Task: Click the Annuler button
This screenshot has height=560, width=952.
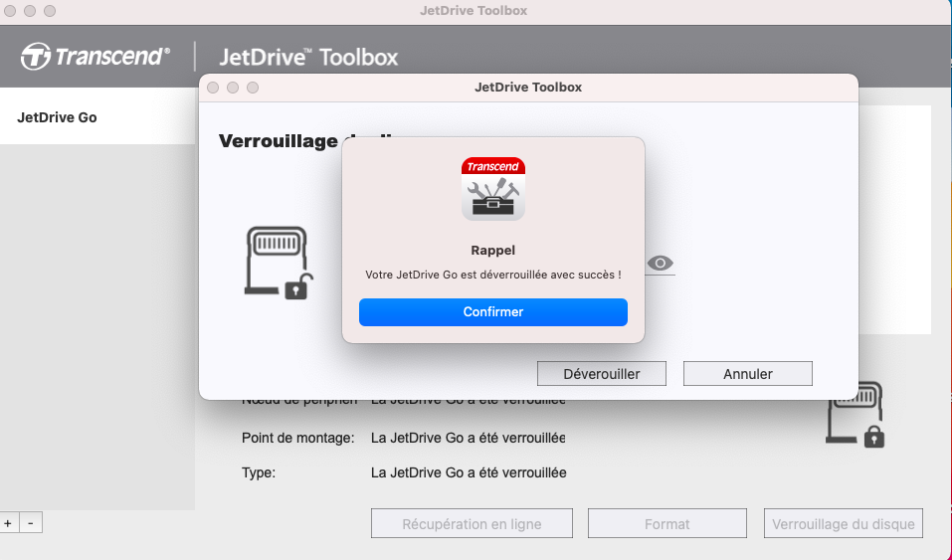Action: coord(748,374)
